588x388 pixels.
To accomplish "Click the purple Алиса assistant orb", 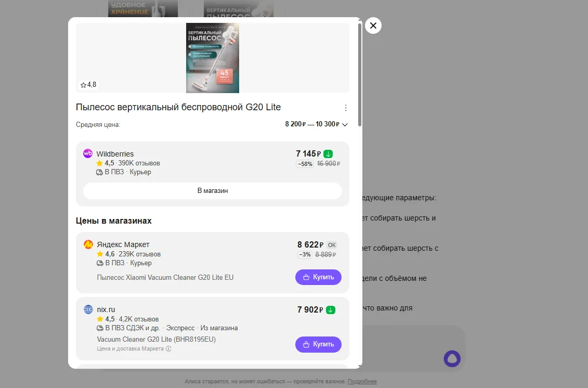I will (x=452, y=358).
